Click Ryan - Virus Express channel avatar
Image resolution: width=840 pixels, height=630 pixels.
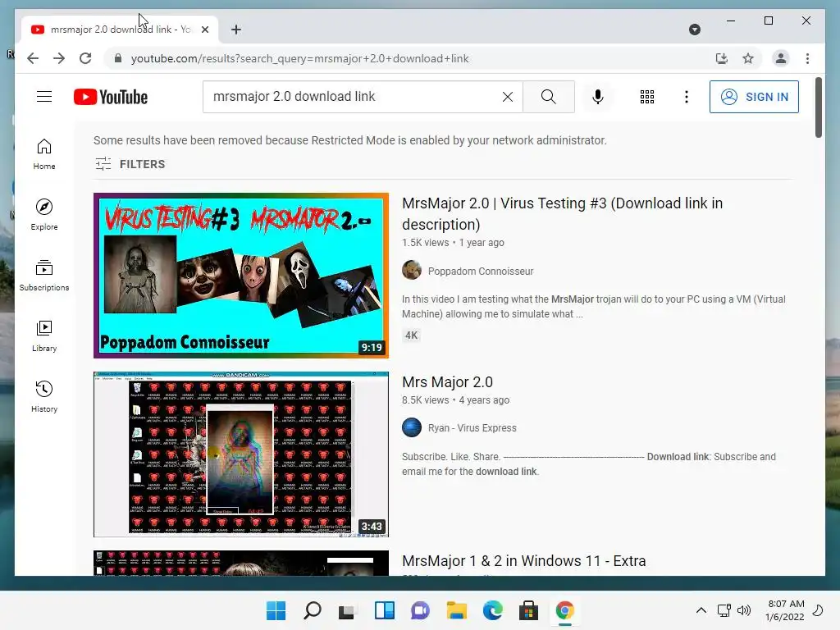click(412, 427)
